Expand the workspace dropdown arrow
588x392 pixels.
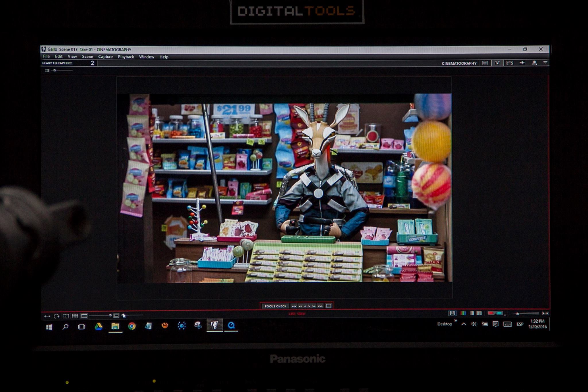point(545,63)
